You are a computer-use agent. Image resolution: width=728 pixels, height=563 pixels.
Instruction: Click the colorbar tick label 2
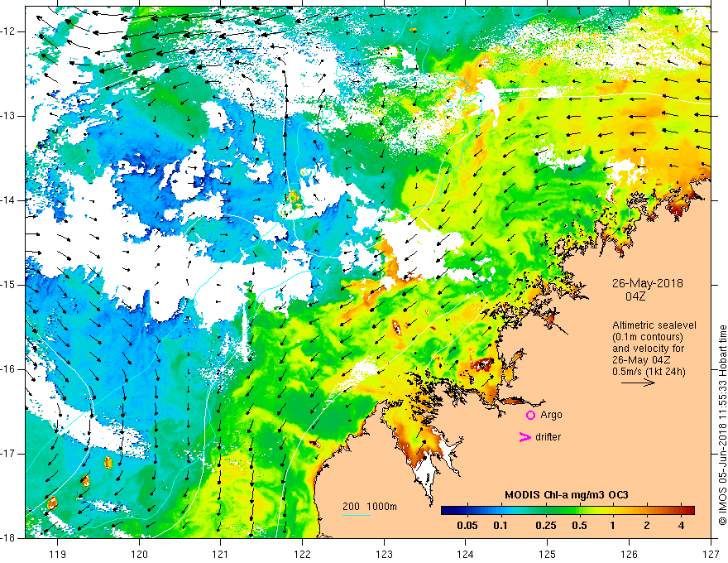click(647, 526)
